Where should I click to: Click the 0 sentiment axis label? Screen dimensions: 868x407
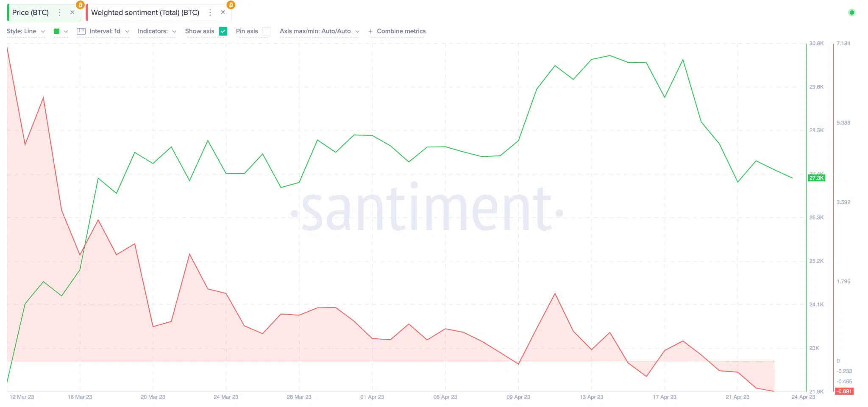838,361
